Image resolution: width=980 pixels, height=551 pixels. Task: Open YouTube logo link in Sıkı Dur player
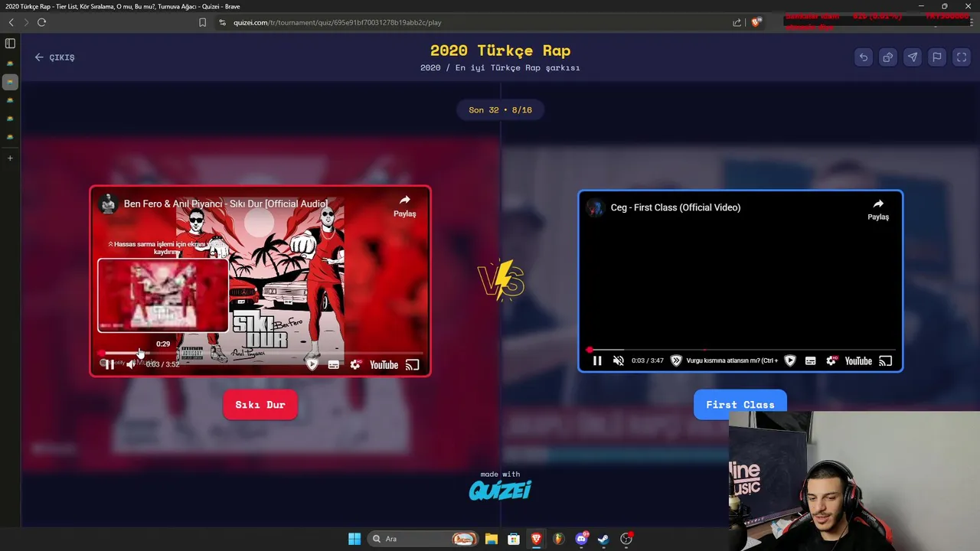(384, 365)
